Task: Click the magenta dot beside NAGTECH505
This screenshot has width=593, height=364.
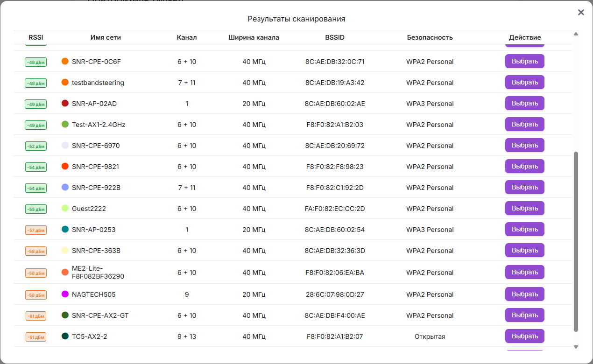Action: pos(65,294)
